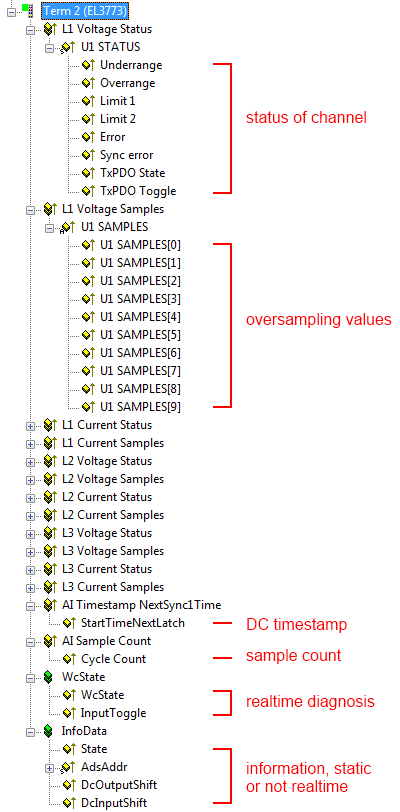The height and width of the screenshot is (812, 400).
Task: Click the Term 2 terminal device icon
Action: pyautogui.click(x=27, y=9)
